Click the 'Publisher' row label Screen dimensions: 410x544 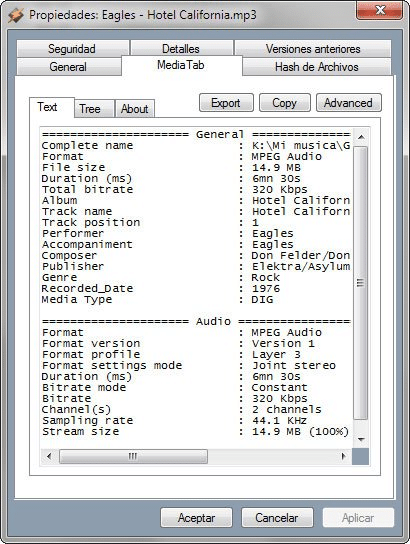coord(73,266)
